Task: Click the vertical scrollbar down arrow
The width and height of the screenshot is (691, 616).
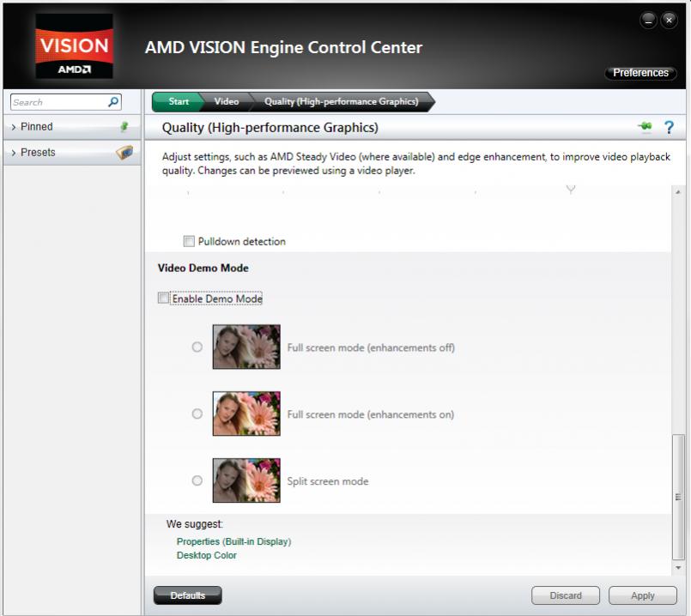Action: tap(679, 568)
